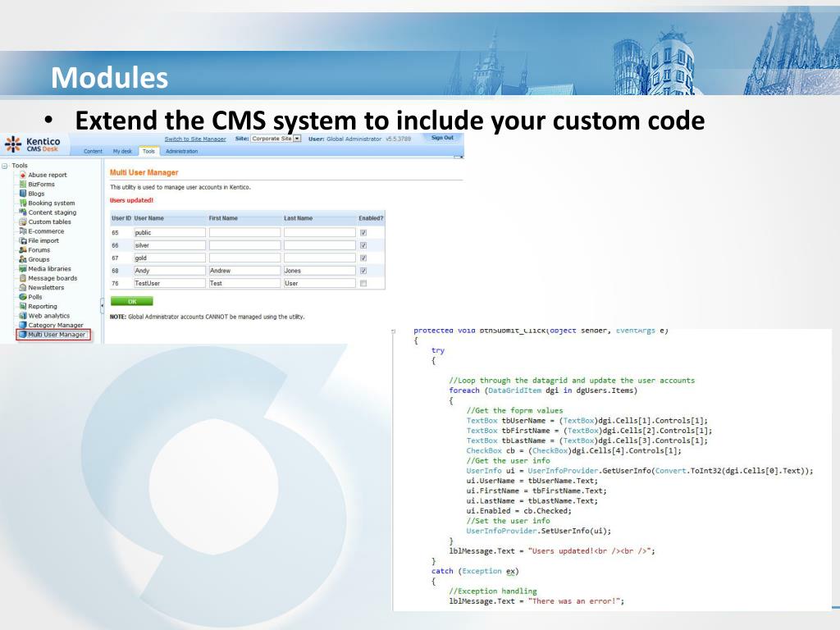This screenshot has width=840, height=630.
Task: Click the User Name field containing silver
Action: 169,245
